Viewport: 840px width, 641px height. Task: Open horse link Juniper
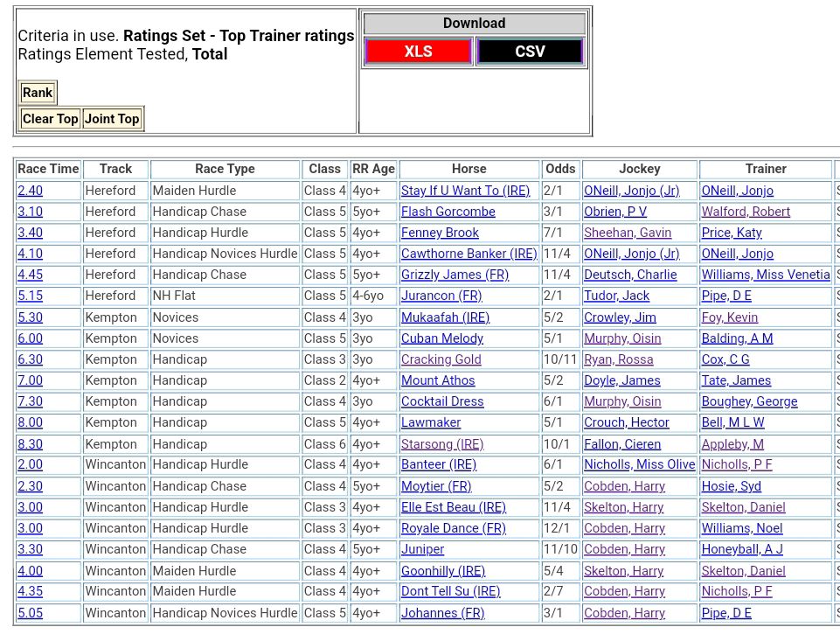point(422,549)
